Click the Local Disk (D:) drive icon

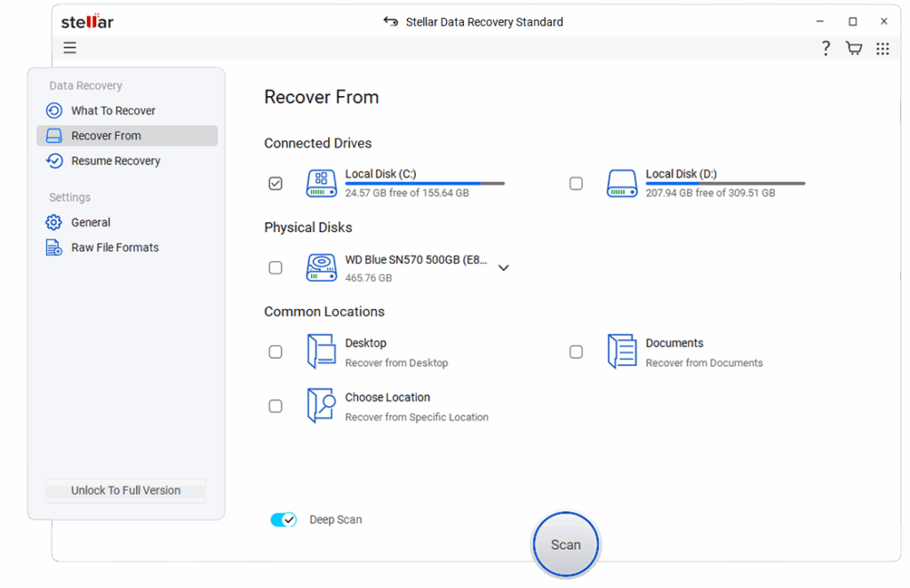[622, 183]
